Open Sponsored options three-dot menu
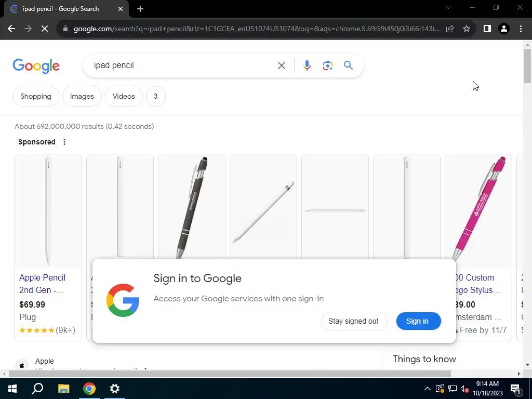The height and width of the screenshot is (399, 532). 64,142
